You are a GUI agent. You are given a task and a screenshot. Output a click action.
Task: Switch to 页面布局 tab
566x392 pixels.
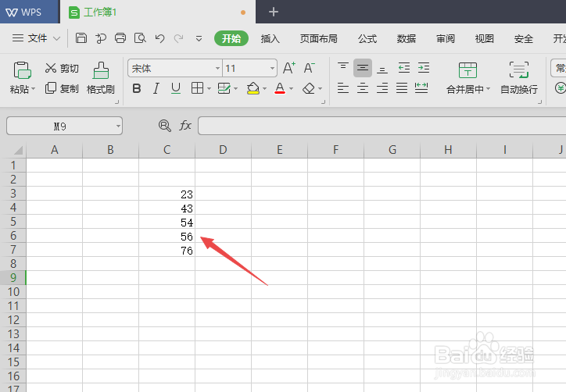(x=319, y=38)
